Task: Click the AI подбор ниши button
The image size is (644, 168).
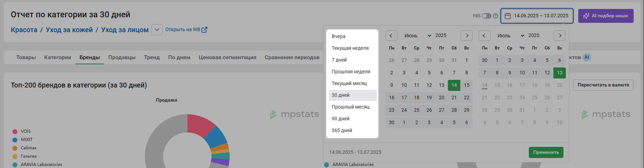Action: click(x=606, y=16)
